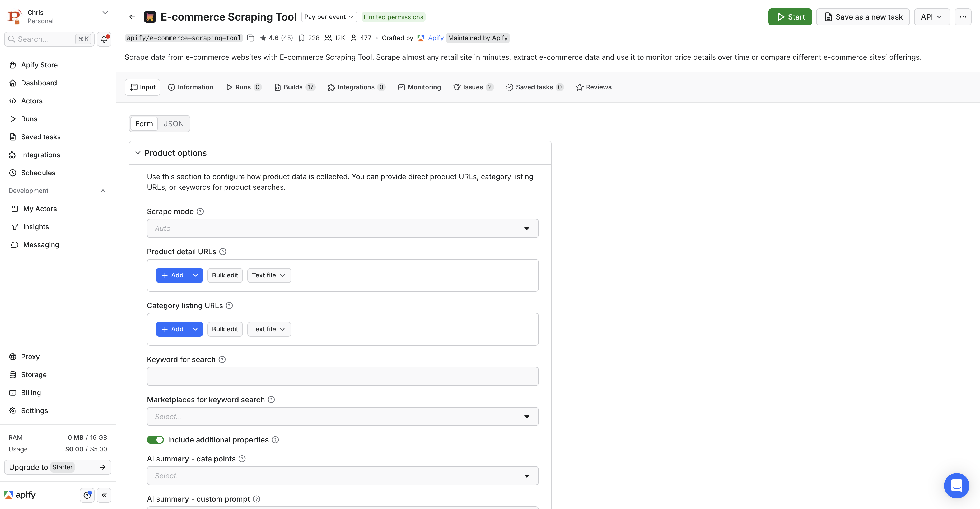Show help for Category listing URLs

point(229,306)
